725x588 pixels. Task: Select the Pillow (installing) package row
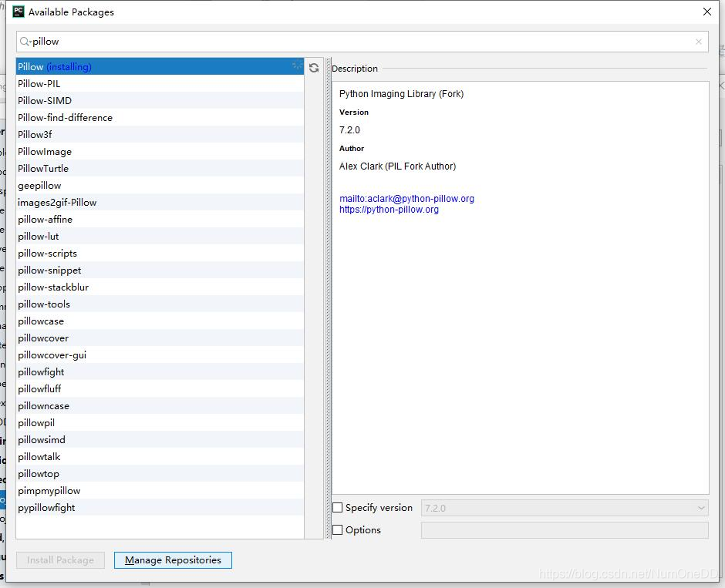point(160,66)
